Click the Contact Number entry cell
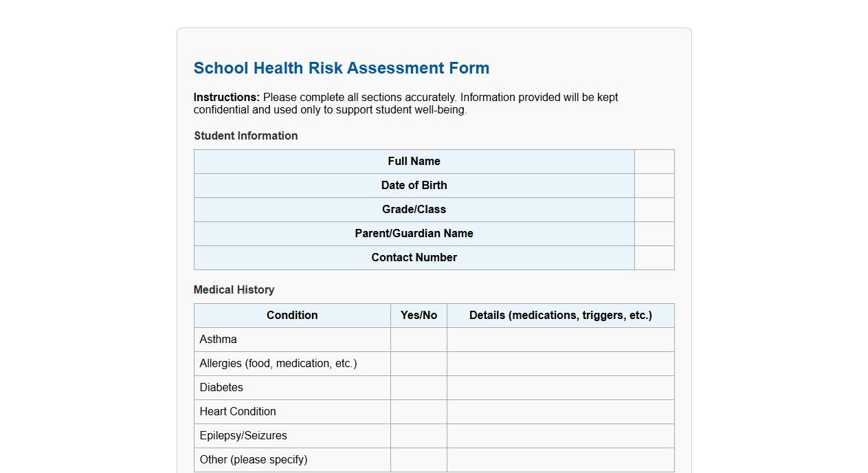 pyautogui.click(x=654, y=257)
